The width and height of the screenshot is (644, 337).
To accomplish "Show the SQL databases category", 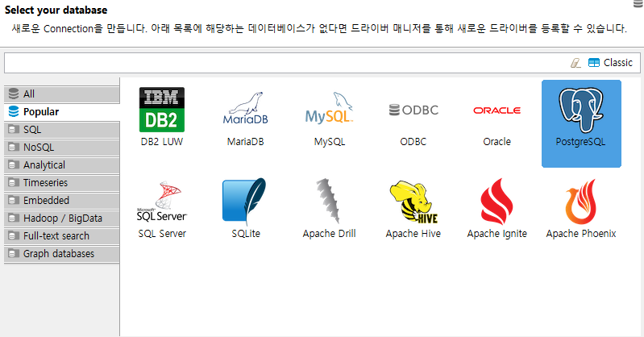I will click(x=61, y=130).
